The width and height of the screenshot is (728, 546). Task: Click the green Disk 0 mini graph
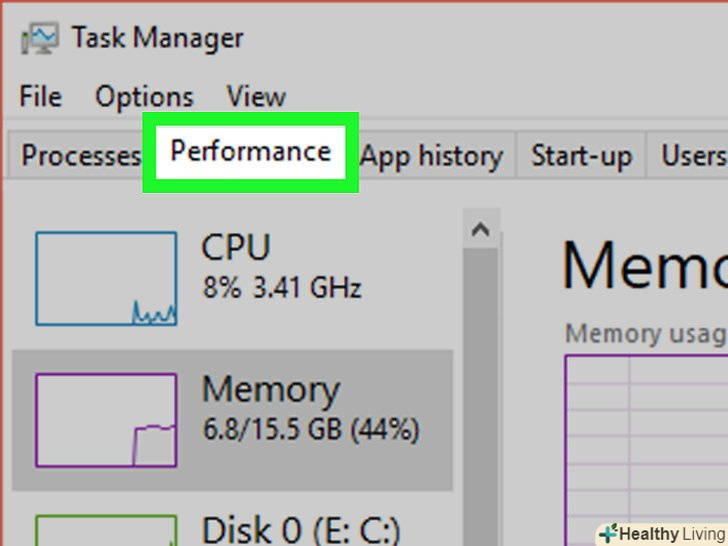pos(106,530)
